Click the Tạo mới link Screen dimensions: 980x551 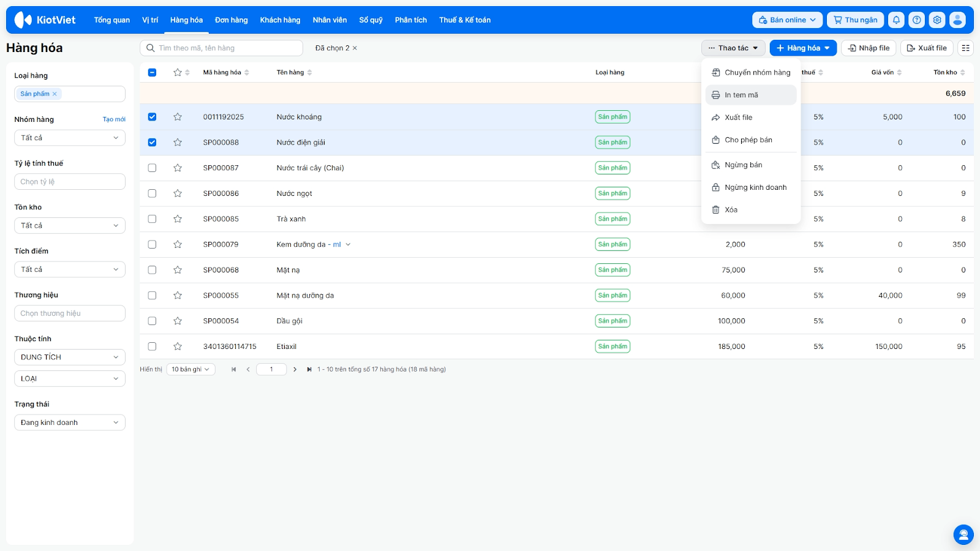(x=114, y=119)
